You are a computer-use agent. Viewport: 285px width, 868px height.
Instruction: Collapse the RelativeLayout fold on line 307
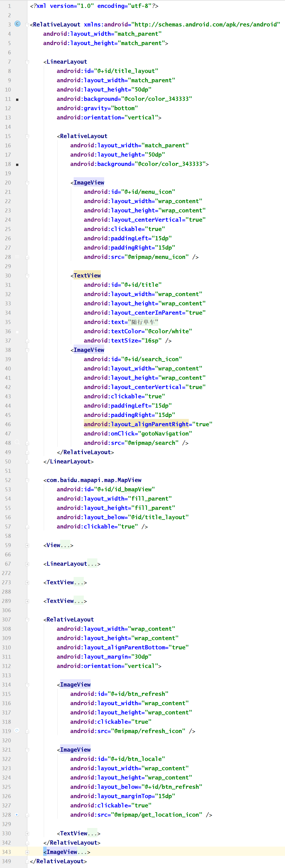coord(27,620)
